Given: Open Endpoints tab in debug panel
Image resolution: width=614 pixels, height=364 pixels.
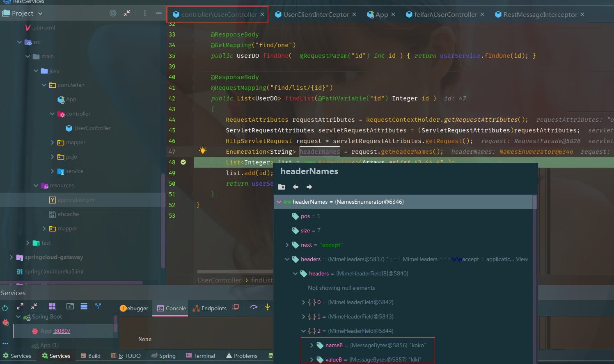Looking at the screenshot, I should coord(209,308).
